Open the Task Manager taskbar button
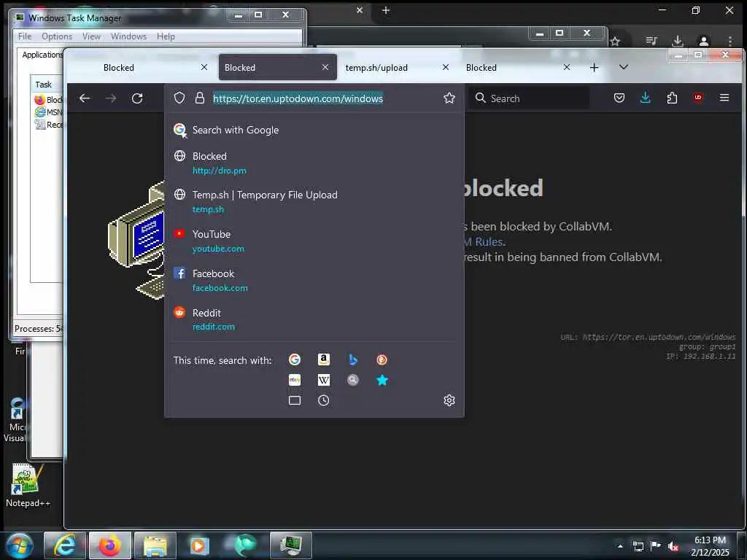Viewport: 747px width, 560px height. coord(290,545)
